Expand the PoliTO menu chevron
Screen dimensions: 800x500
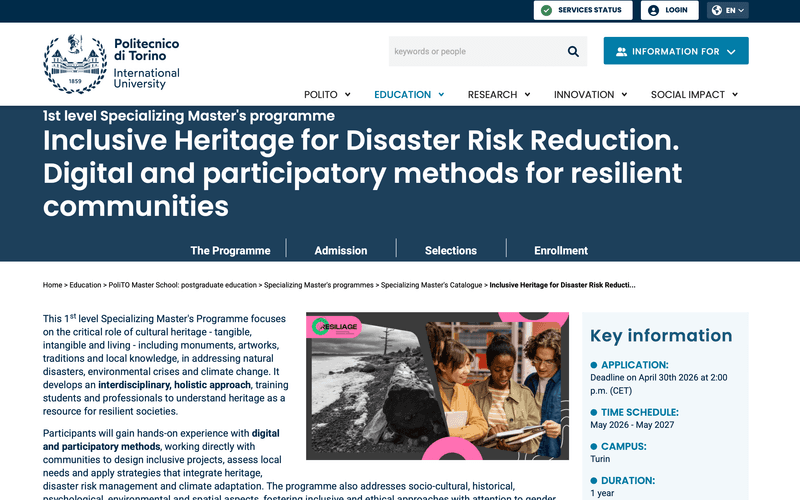click(348, 95)
